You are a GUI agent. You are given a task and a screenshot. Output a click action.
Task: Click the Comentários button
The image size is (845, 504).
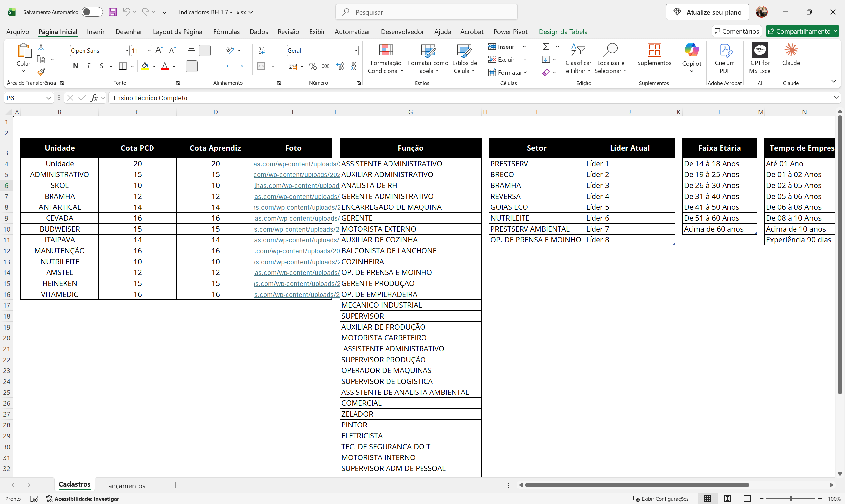[737, 31]
